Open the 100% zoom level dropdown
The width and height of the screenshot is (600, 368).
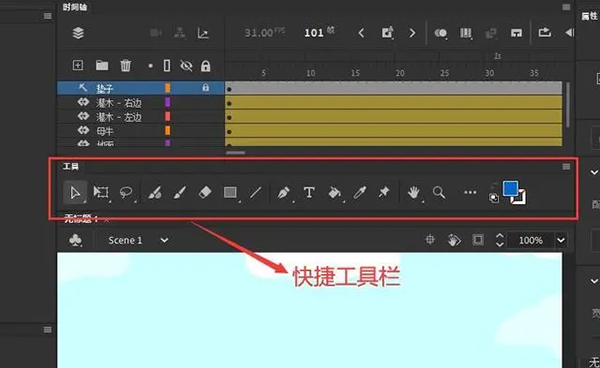click(x=561, y=240)
